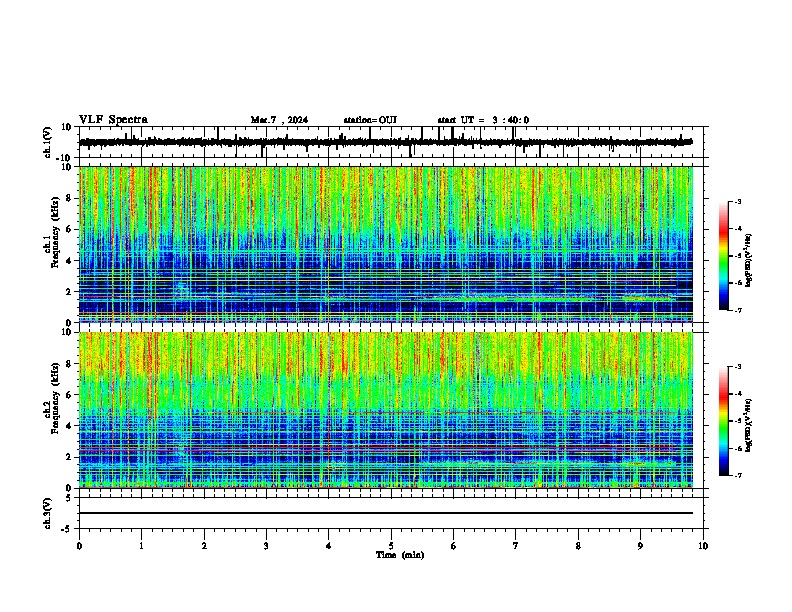Click the ch.1(V) waveform axis label
Screen dimensions: 792x612
pyautogui.click(x=48, y=142)
